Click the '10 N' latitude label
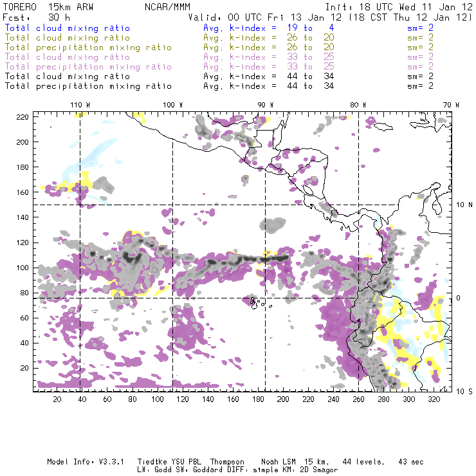 pyautogui.click(x=464, y=205)
